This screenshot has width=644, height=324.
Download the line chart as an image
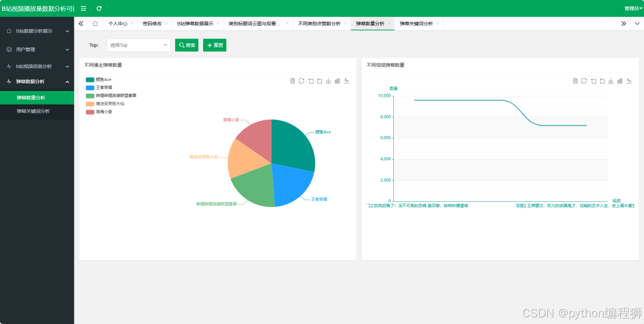tap(611, 81)
